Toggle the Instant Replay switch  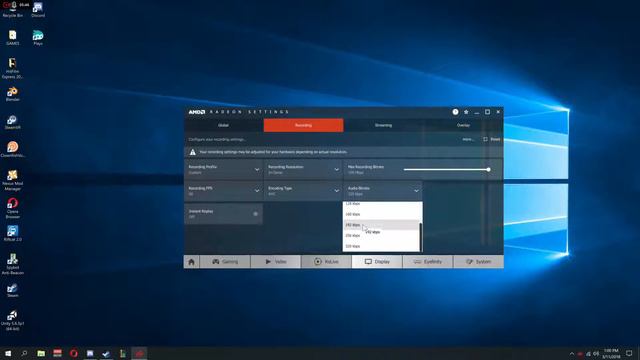[256, 214]
